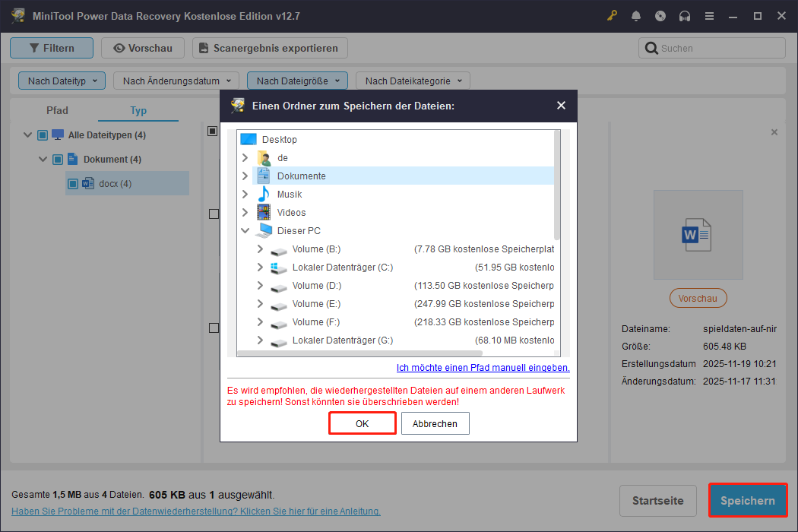Click the Filtern button
The height and width of the screenshot is (532, 798).
52,48
